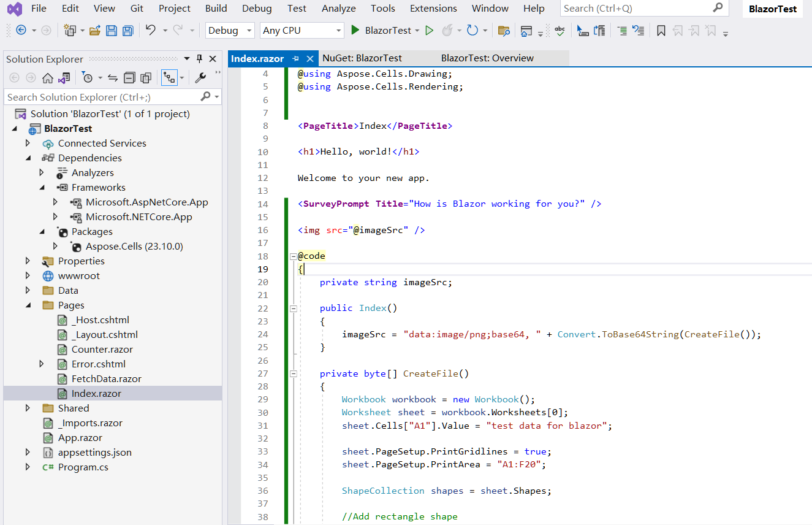812x525 pixels.
Task: Toggle bookmark on the current line
Action: [661, 31]
